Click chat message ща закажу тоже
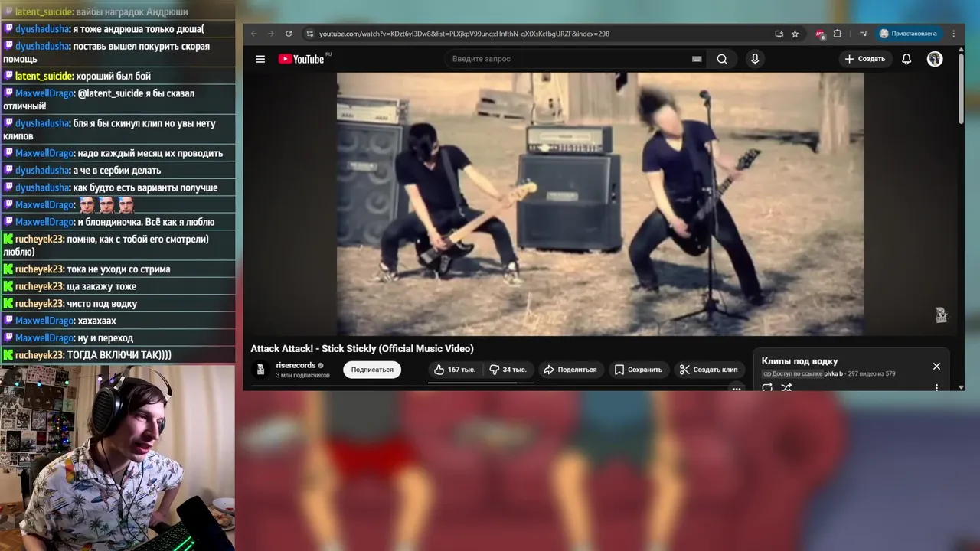 click(x=102, y=286)
